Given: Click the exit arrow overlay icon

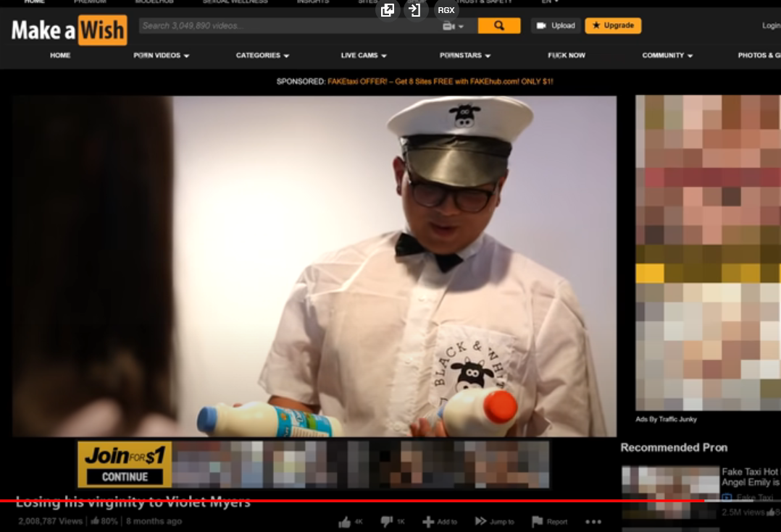Looking at the screenshot, I should click(414, 10).
